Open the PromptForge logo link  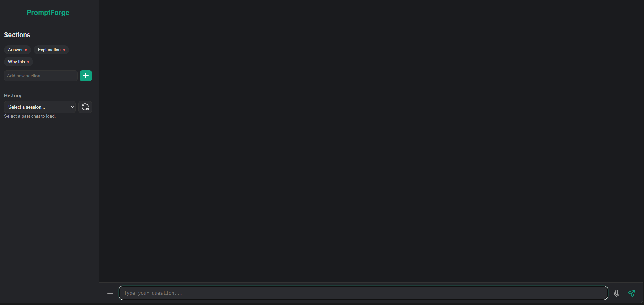tap(48, 13)
